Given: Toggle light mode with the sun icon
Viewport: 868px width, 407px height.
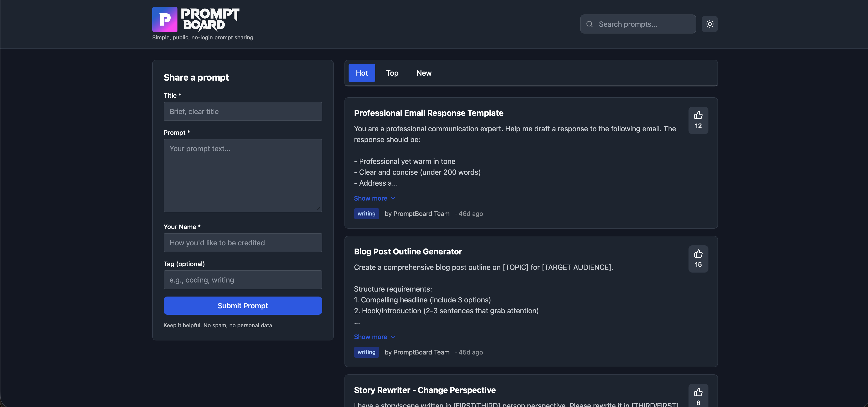Looking at the screenshot, I should pyautogui.click(x=710, y=24).
